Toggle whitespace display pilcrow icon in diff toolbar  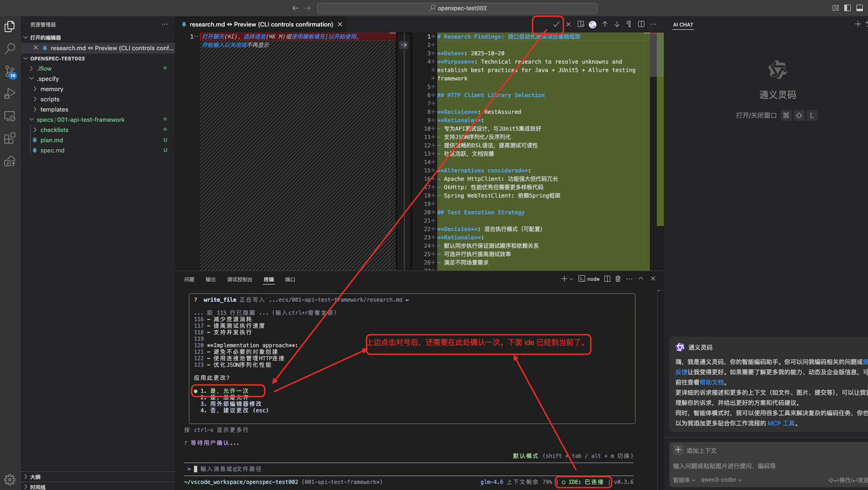point(629,24)
